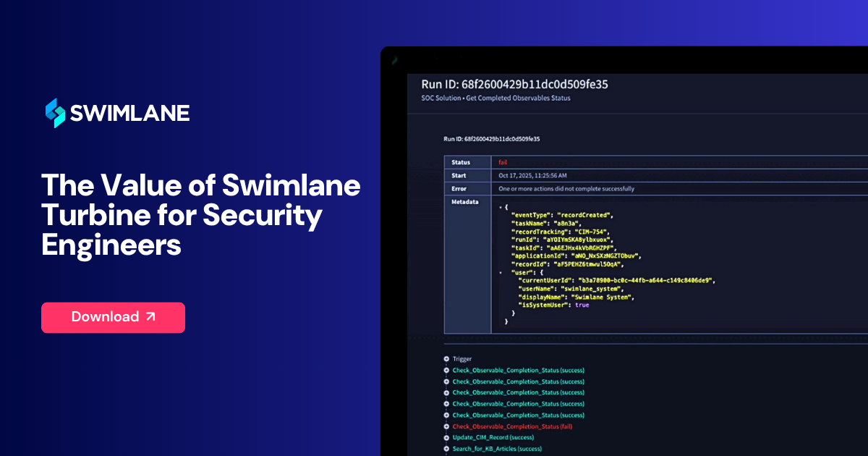Image resolution: width=868 pixels, height=456 pixels.
Task: Click the plus icon beside Search_for_KB_Articles
Action: [446, 449]
